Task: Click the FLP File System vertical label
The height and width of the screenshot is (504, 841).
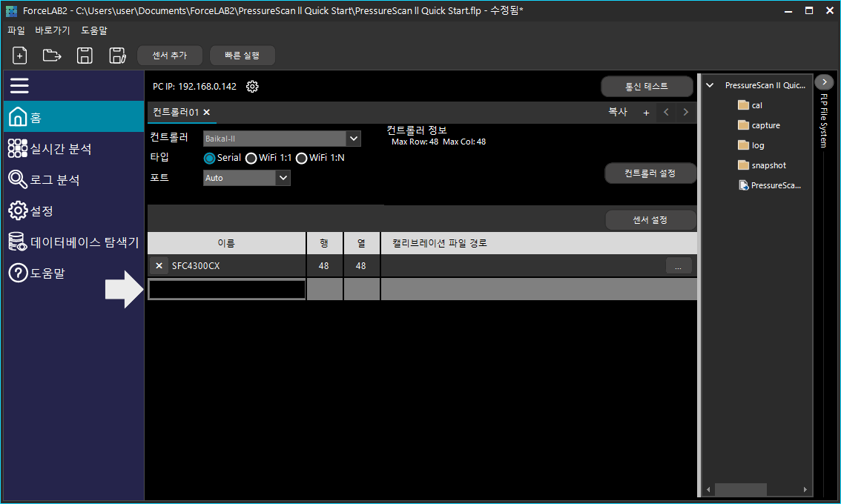Action: (824, 121)
